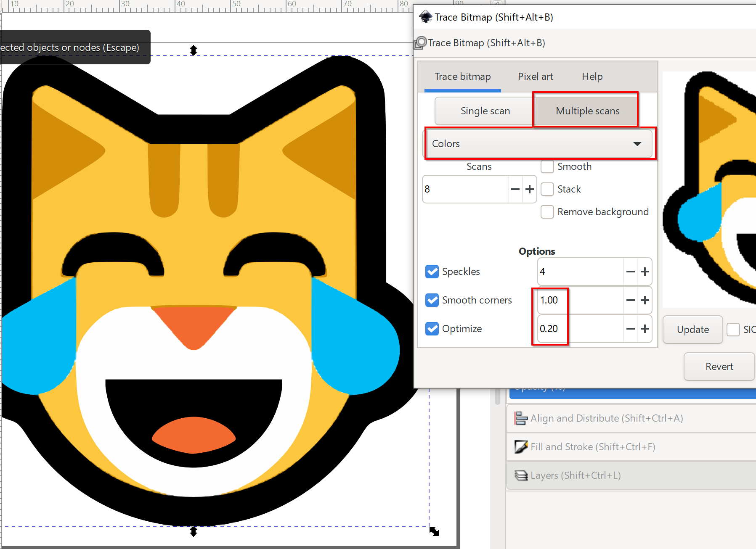This screenshot has width=756, height=549.
Task: Click the bottom-right resize handle of selection
Action: point(434,532)
